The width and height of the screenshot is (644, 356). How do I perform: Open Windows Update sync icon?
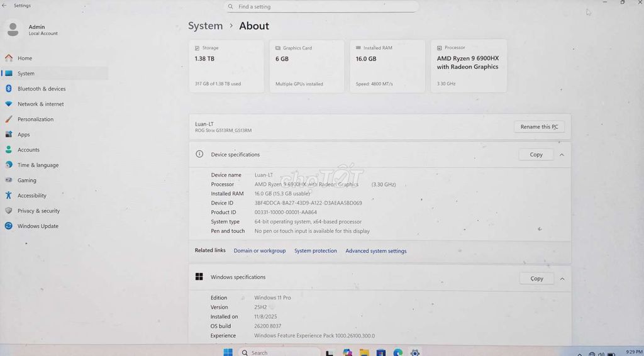coord(9,226)
